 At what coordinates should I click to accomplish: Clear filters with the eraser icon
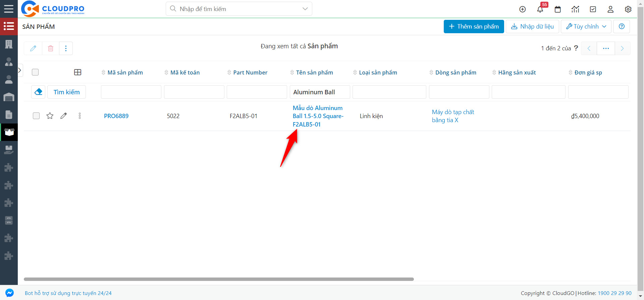pos(38,92)
